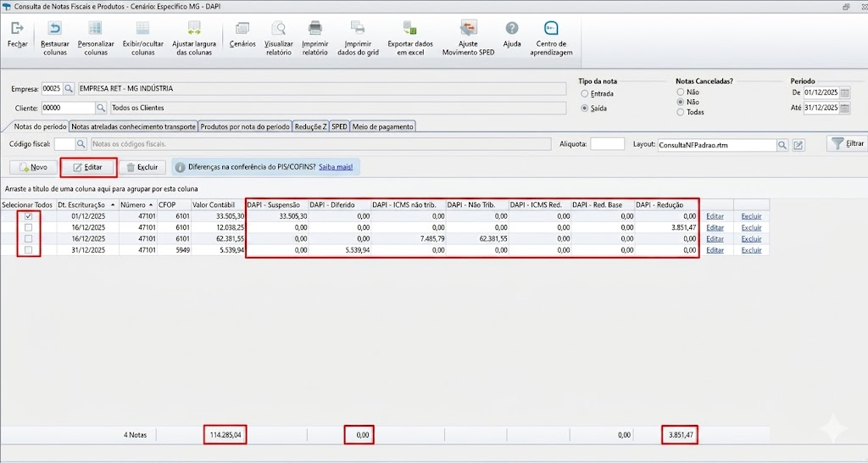This screenshot has width=868, height=463.
Task: Toggle checkbox for the 01/12/2025 row
Action: click(x=28, y=216)
